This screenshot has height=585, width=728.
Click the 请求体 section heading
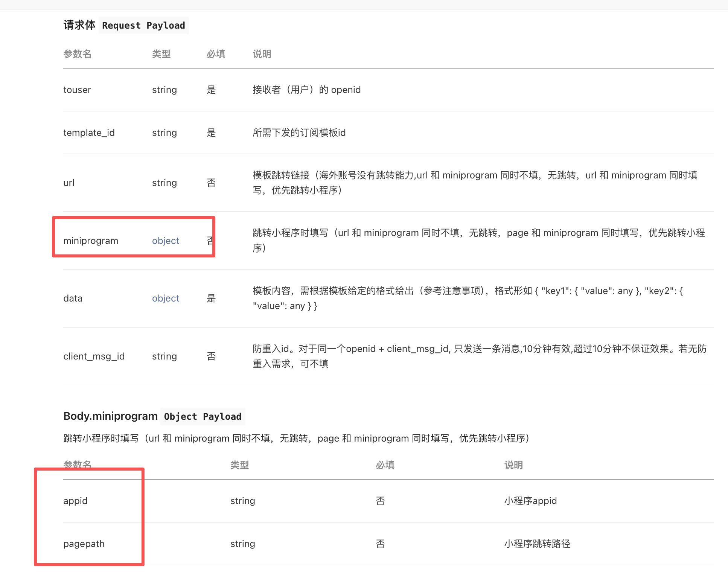(79, 25)
